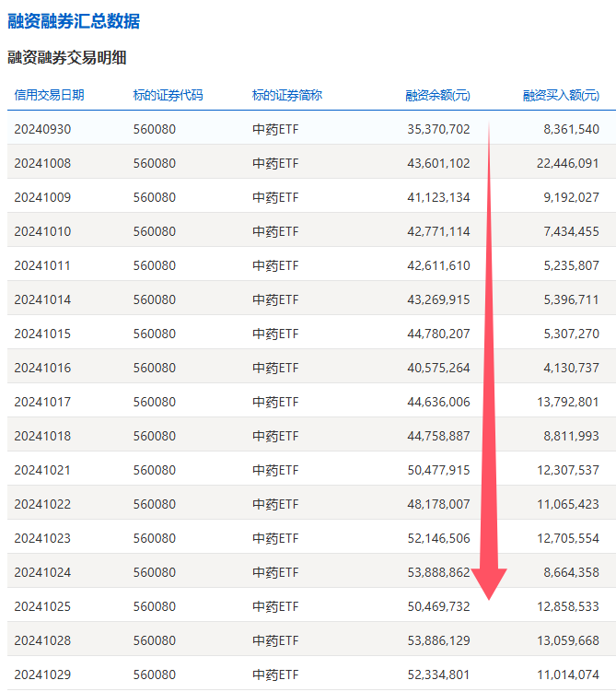Select date cell 20241021
This screenshot has width=616, height=692.
click(42, 470)
